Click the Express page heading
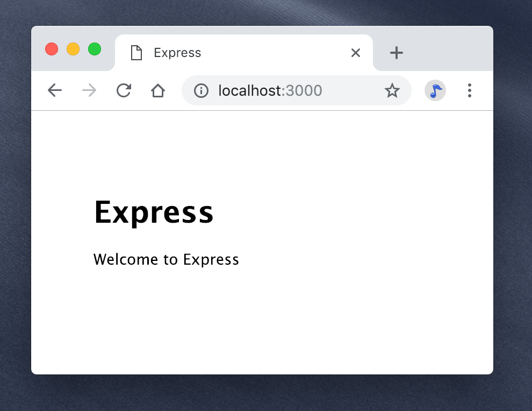Screen dimensions: 532x411 154,212
